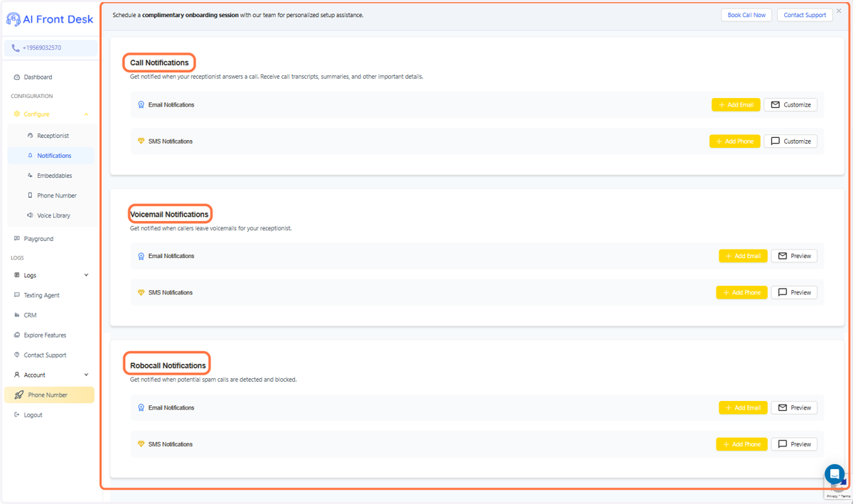853x504 pixels.
Task: Click the Phone Number device icon under Configure
Action: [30, 195]
